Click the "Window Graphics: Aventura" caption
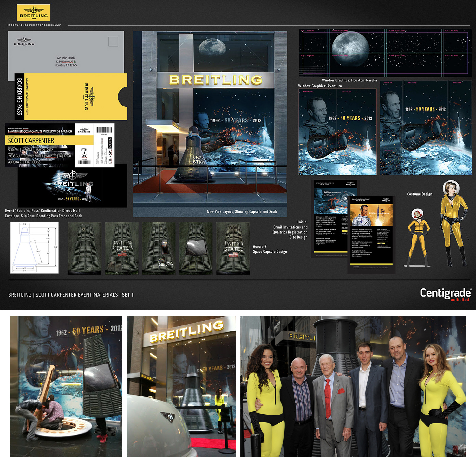This screenshot has height=457, width=476. tap(320, 86)
